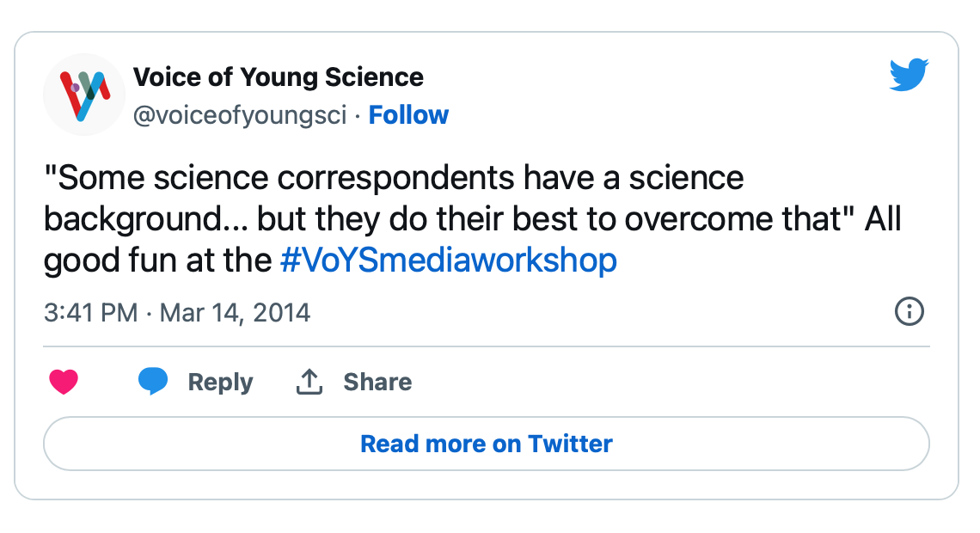Click the "All good fun at the" text
Image resolution: width=980 pixels, height=533 pixels.
[473, 239]
